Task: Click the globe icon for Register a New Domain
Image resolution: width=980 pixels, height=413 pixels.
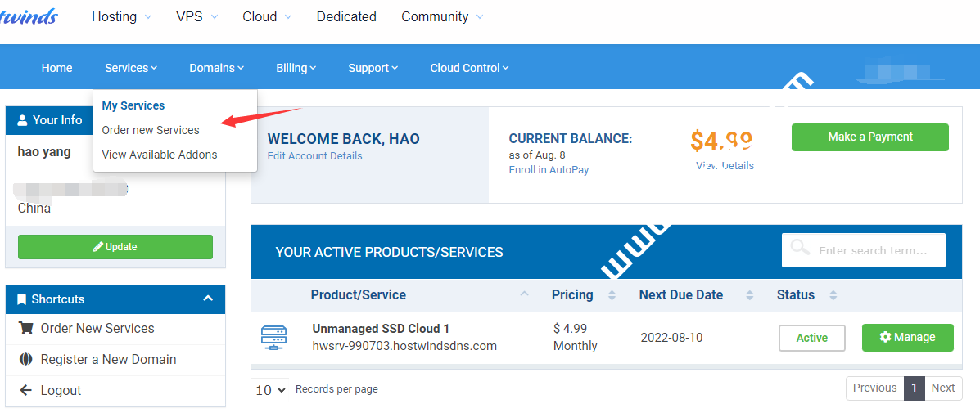Action: 25,359
